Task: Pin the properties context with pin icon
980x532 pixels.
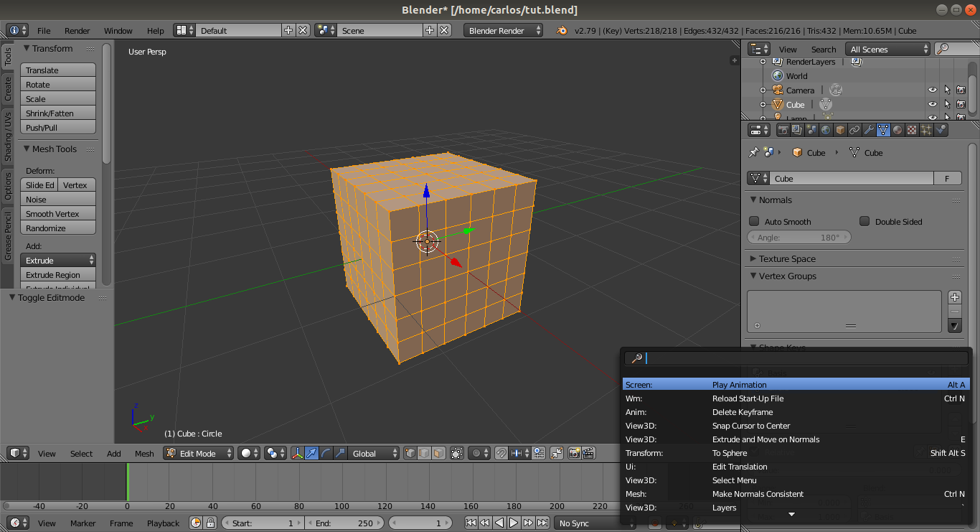Action: tap(753, 152)
